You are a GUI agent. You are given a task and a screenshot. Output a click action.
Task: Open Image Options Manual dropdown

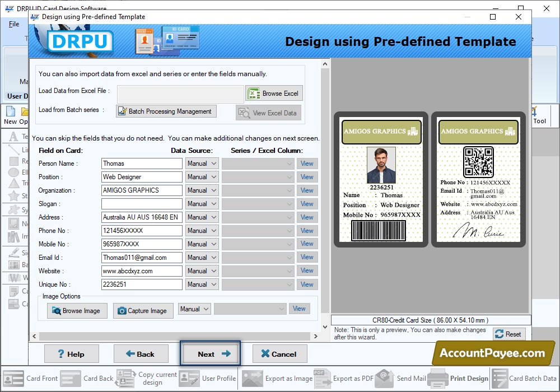[194, 309]
